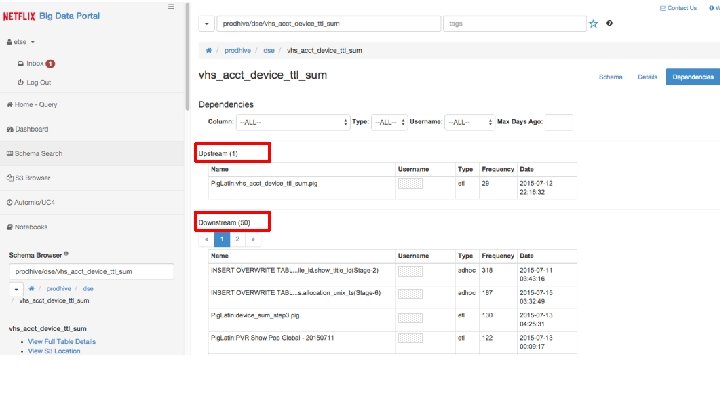Open the Username filter dropdown
The image size is (720, 405).
coord(469,122)
